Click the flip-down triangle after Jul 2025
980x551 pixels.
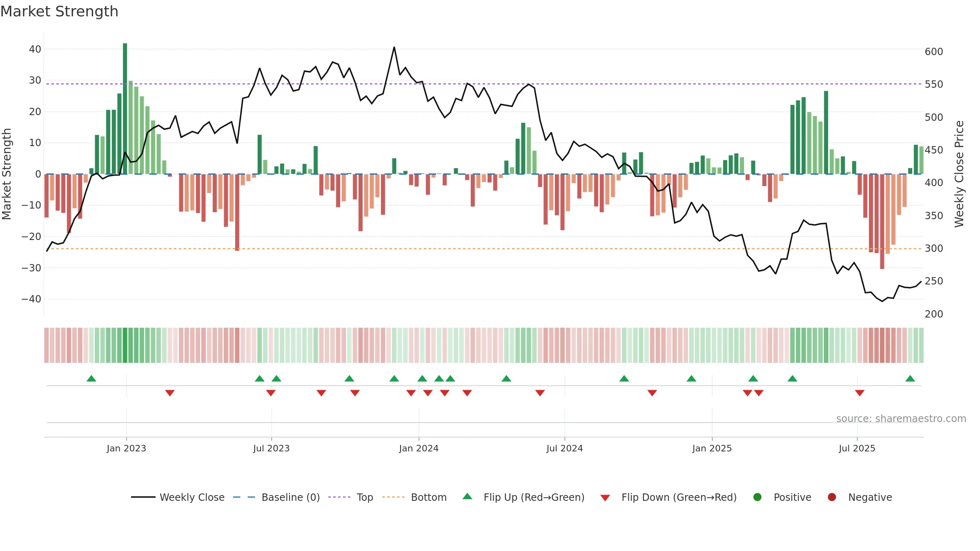point(860,393)
